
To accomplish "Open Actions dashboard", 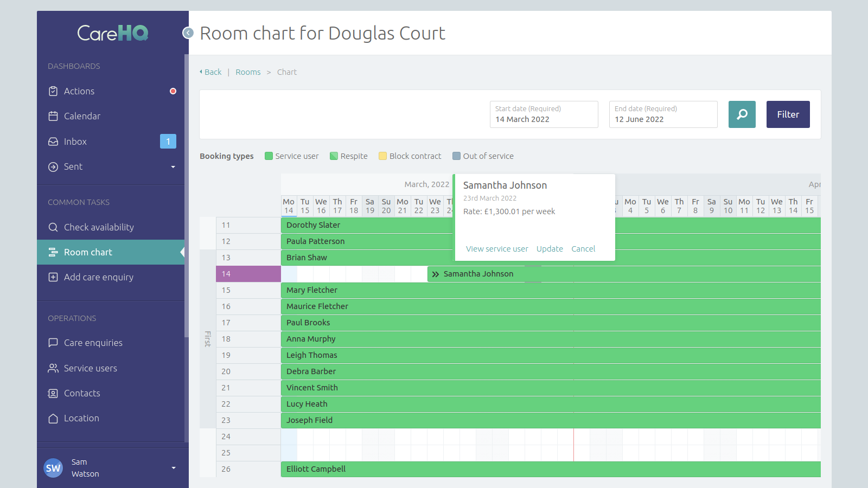I will pyautogui.click(x=79, y=91).
